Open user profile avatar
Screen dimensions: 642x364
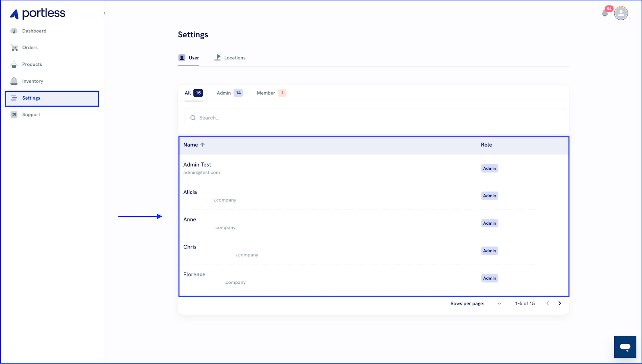tap(621, 13)
